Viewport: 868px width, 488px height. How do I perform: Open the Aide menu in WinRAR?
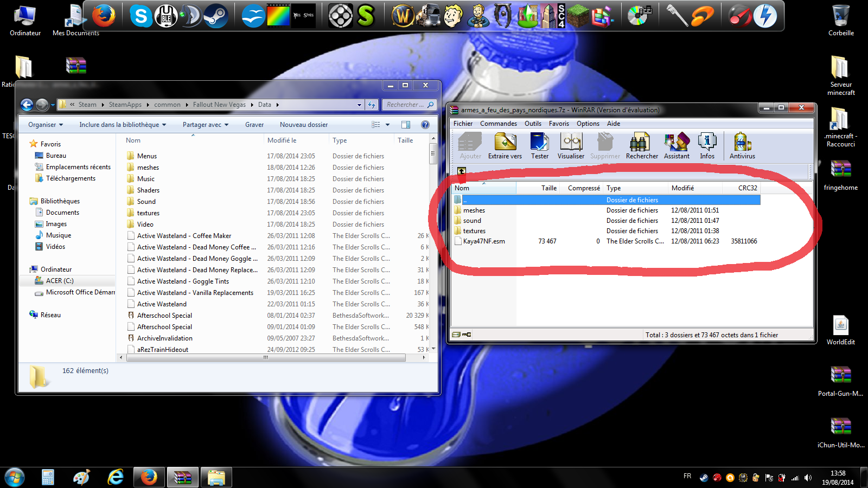click(x=614, y=124)
